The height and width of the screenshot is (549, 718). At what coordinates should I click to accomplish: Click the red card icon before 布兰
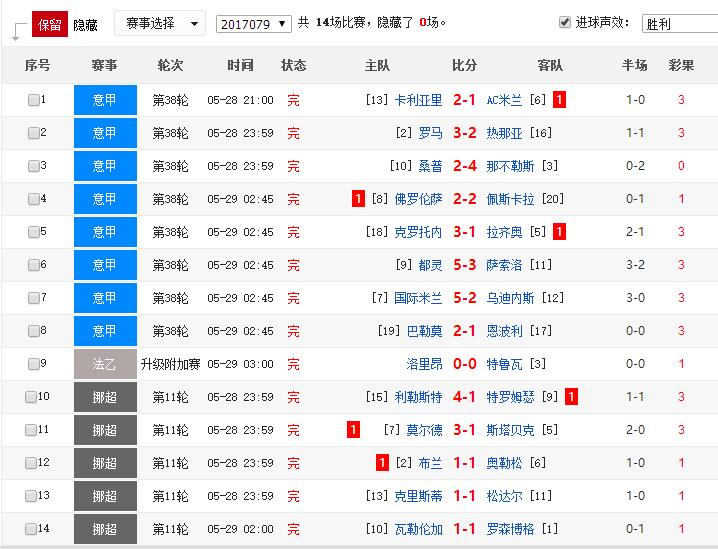(382, 463)
